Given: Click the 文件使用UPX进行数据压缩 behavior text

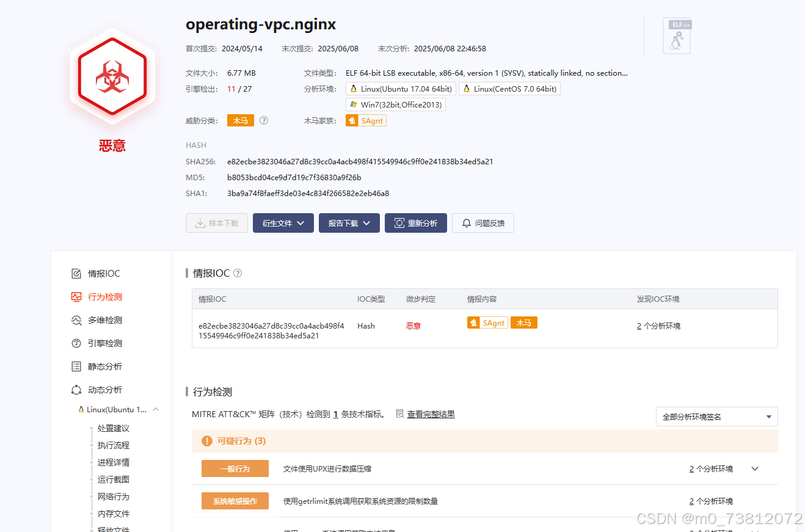Looking at the screenshot, I should [x=327, y=469].
